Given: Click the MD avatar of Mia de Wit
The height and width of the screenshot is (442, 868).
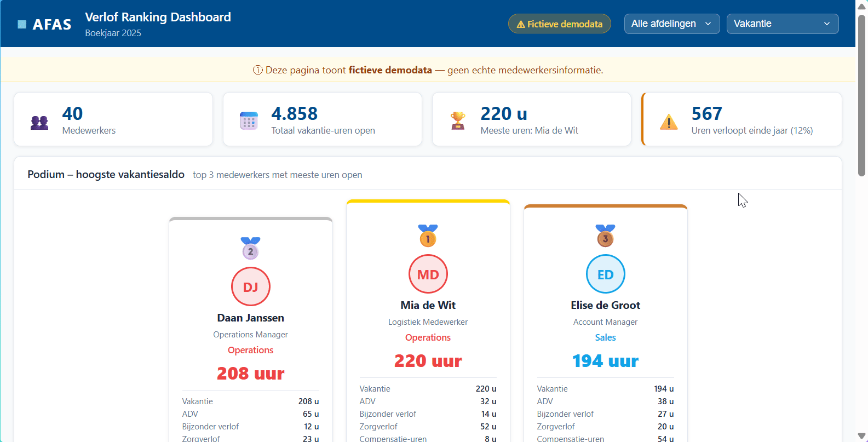Looking at the screenshot, I should click(428, 274).
